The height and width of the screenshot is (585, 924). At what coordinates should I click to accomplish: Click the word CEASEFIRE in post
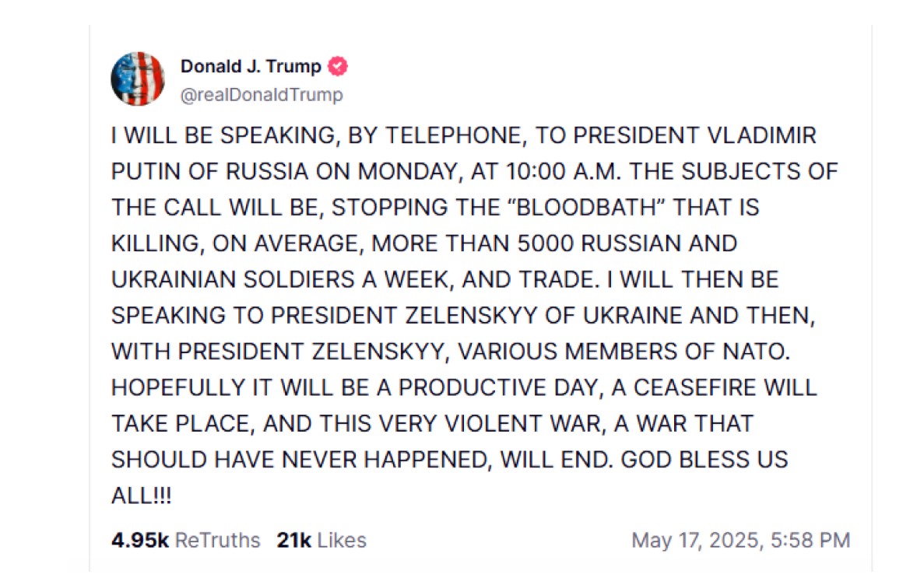[695, 387]
